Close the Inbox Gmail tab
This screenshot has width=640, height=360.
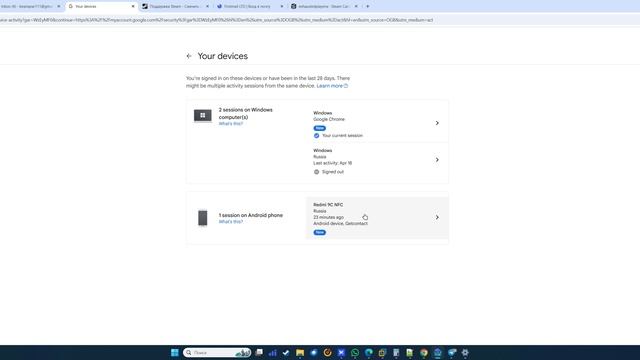coord(59,7)
